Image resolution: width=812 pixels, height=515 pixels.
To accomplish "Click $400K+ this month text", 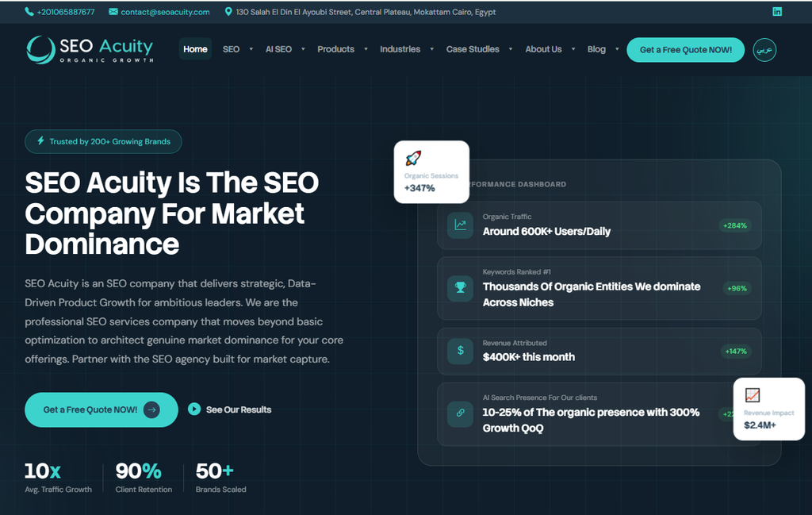I will pyautogui.click(x=529, y=357).
